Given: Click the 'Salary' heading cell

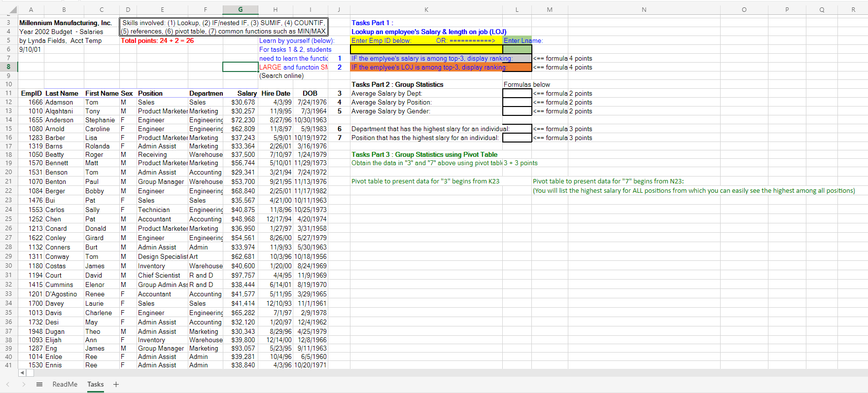Looking at the screenshot, I should [x=241, y=93].
